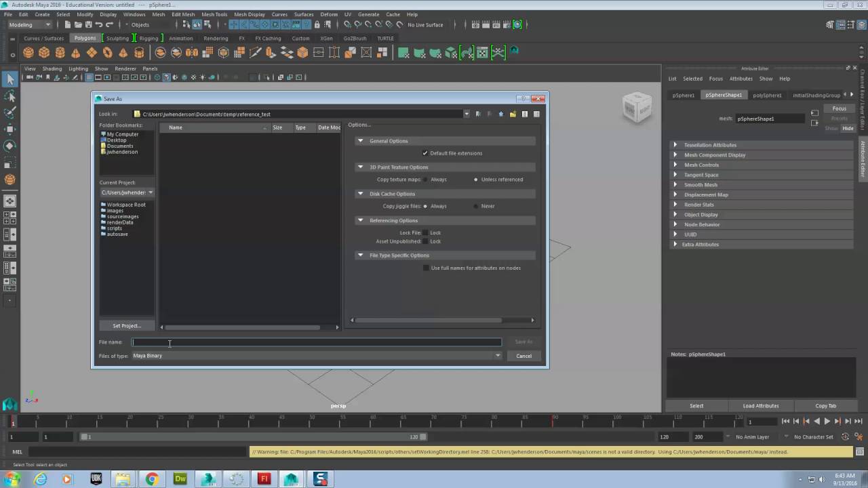Open the Documents folder bookmark
This screenshot has width=868, height=488.
[119, 146]
